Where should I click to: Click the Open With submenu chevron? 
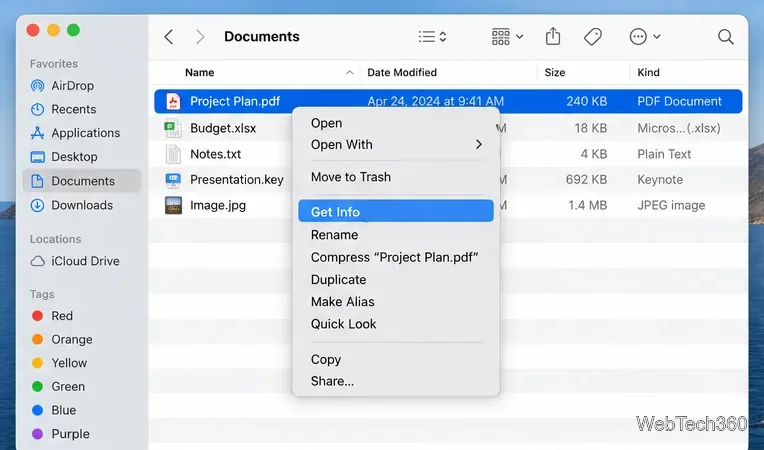click(478, 145)
